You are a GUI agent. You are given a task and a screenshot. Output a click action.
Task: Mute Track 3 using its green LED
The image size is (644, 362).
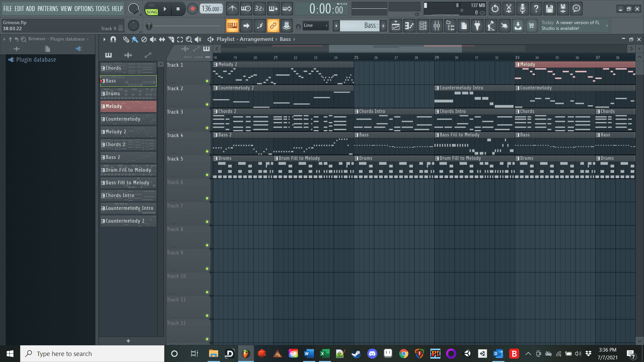[x=207, y=128]
